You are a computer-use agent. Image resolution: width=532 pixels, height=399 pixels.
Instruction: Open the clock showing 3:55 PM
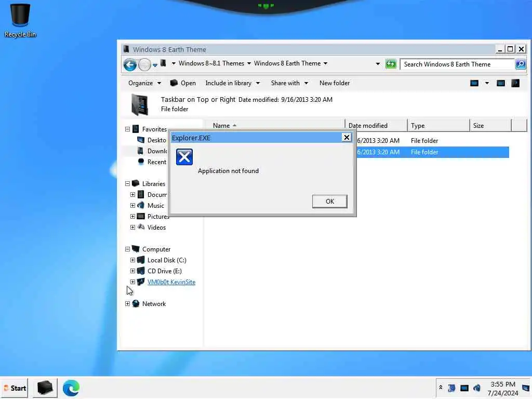503,389
